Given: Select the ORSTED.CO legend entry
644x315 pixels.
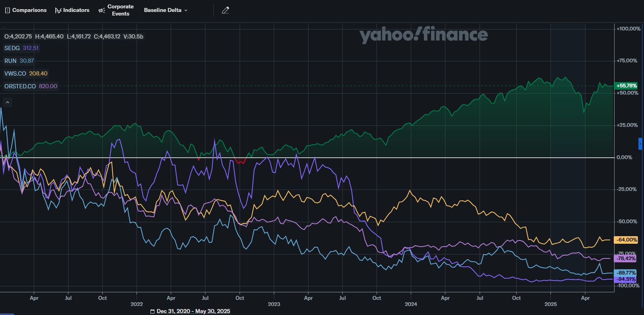Looking at the screenshot, I should coord(31,86).
